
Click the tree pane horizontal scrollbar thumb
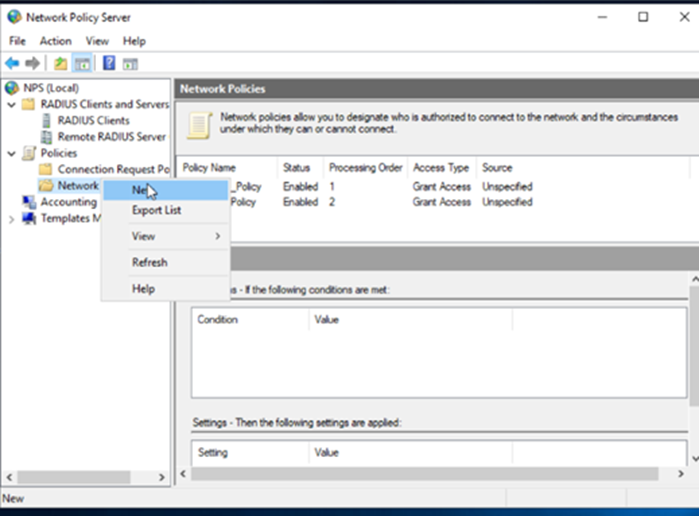click(74, 477)
